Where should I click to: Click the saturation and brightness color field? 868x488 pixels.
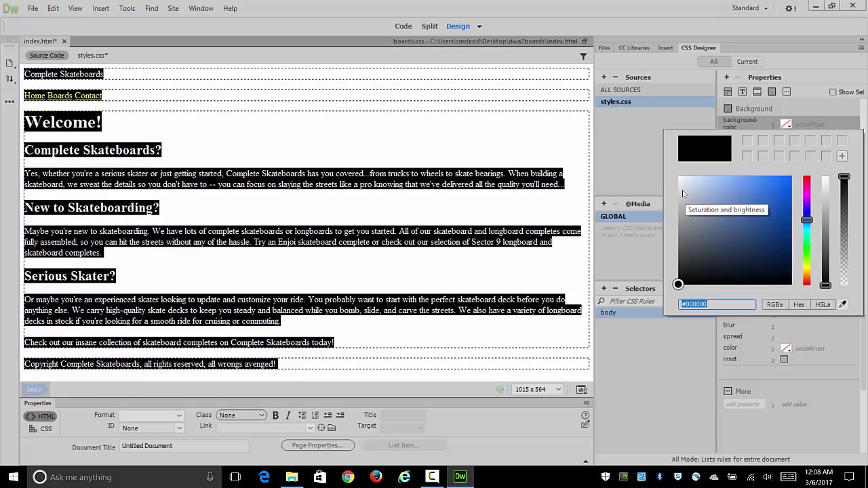(x=734, y=230)
